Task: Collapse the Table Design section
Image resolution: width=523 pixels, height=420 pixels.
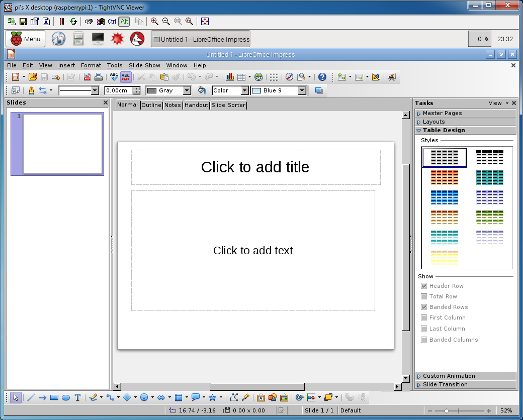Action: (465, 130)
